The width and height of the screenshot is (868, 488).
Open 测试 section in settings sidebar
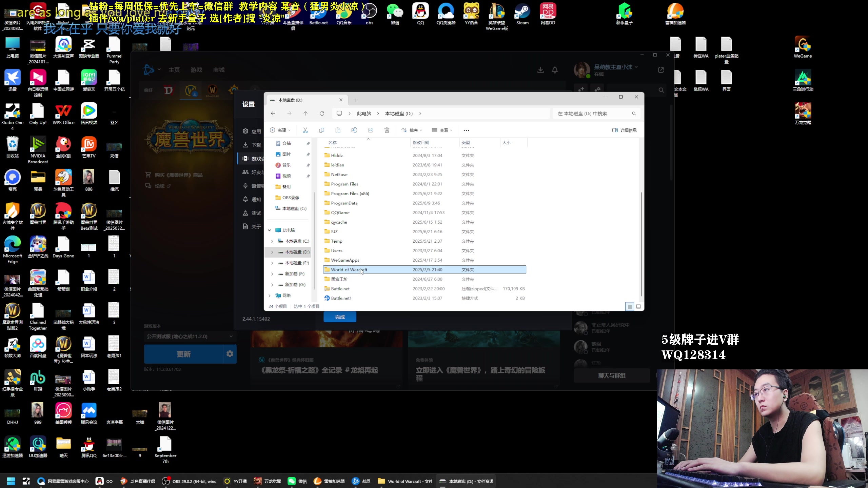[x=252, y=213]
